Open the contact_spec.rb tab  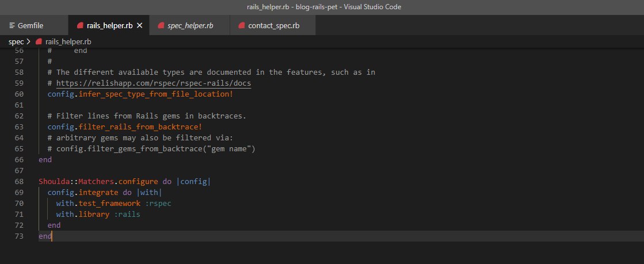[x=273, y=25]
